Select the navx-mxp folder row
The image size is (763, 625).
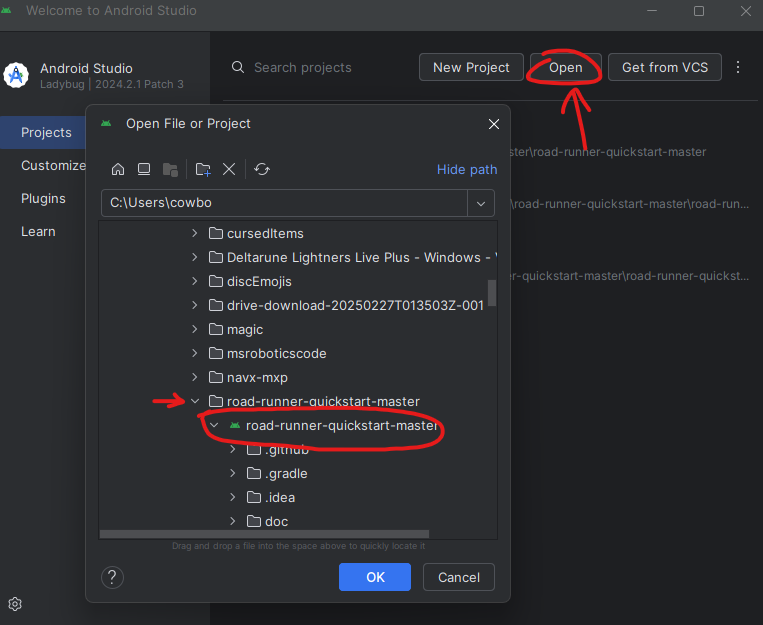click(x=298, y=377)
